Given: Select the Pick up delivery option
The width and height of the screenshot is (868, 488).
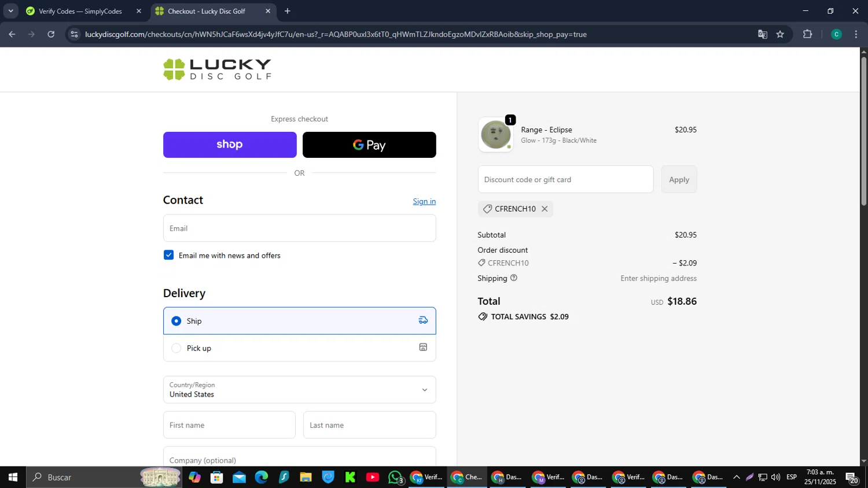Looking at the screenshot, I should click(x=299, y=348).
